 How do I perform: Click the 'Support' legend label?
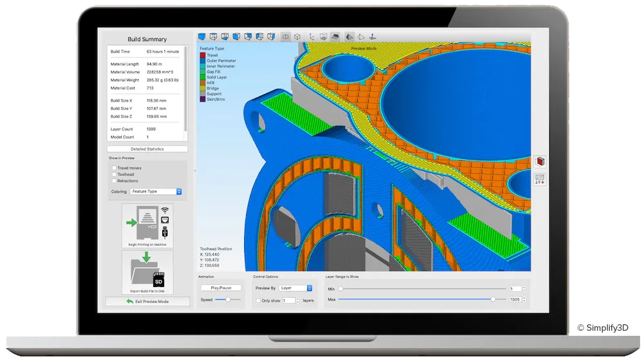click(214, 94)
